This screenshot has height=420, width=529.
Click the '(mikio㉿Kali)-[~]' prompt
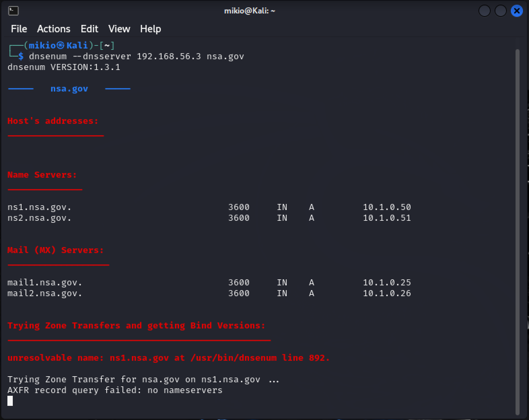click(x=69, y=45)
